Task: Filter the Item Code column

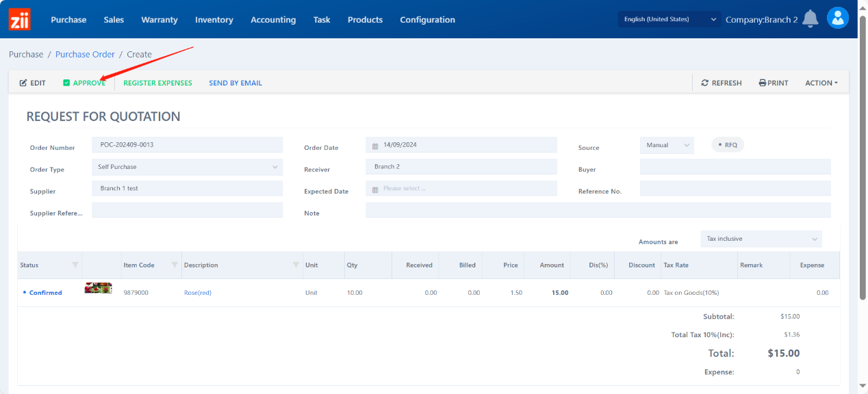Action: [x=175, y=265]
